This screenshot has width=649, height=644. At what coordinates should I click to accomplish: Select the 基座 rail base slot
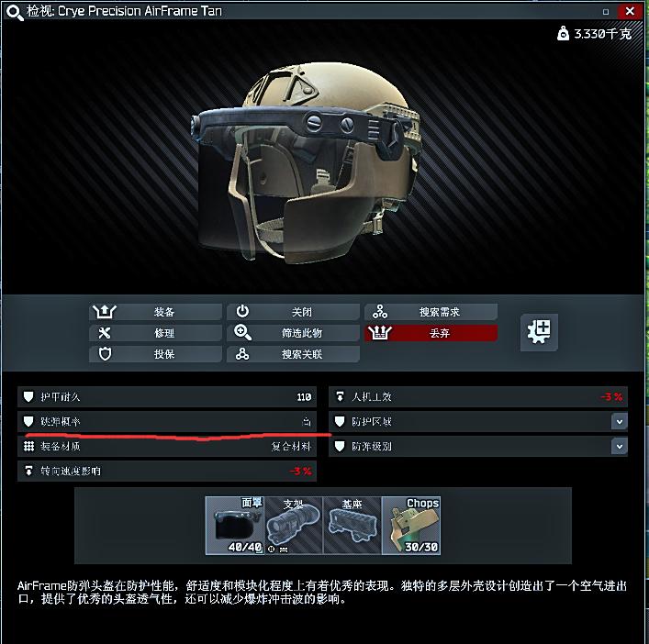[x=352, y=526]
